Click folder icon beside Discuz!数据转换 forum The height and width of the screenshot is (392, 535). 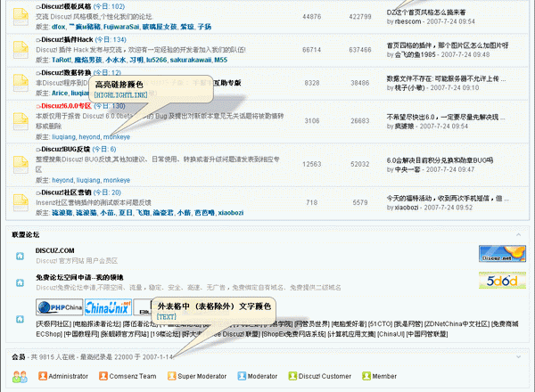pos(21,83)
